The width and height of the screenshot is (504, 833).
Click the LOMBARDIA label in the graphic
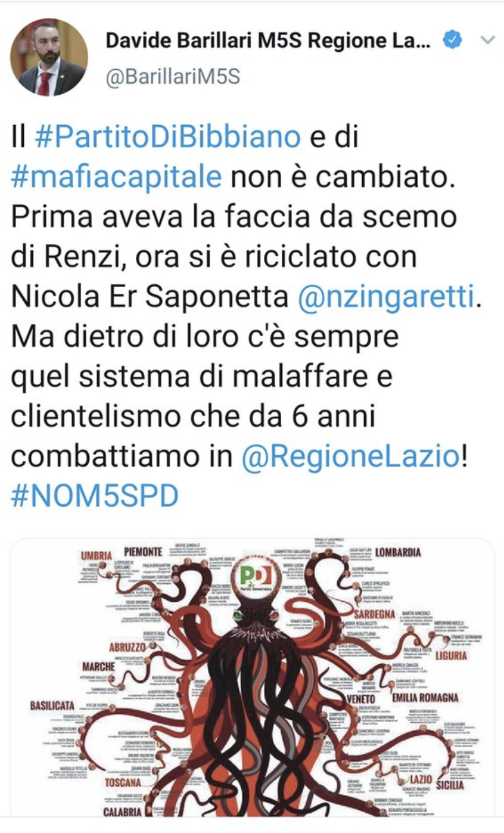(397, 552)
